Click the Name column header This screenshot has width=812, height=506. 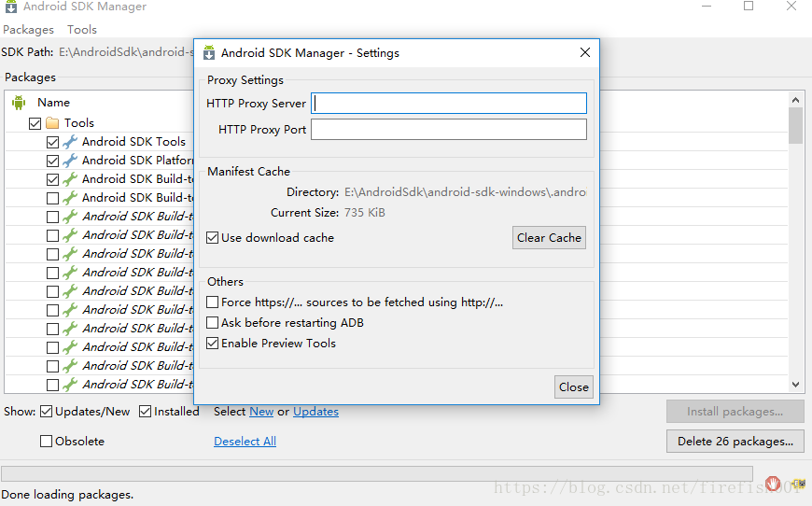click(53, 103)
